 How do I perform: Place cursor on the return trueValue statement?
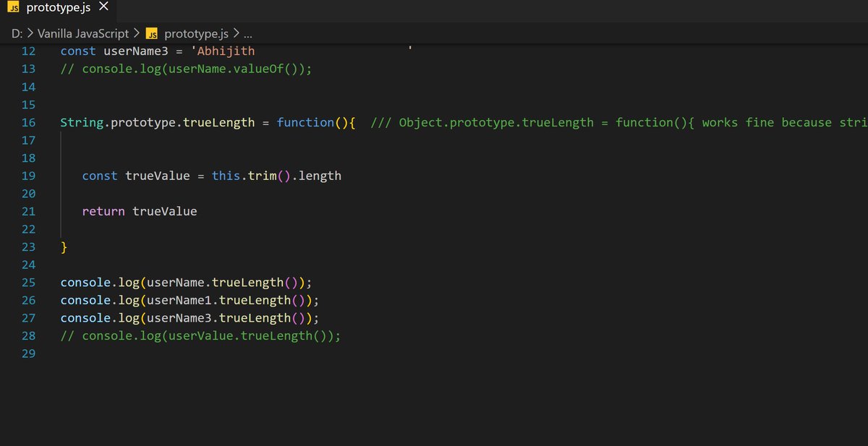pos(140,211)
